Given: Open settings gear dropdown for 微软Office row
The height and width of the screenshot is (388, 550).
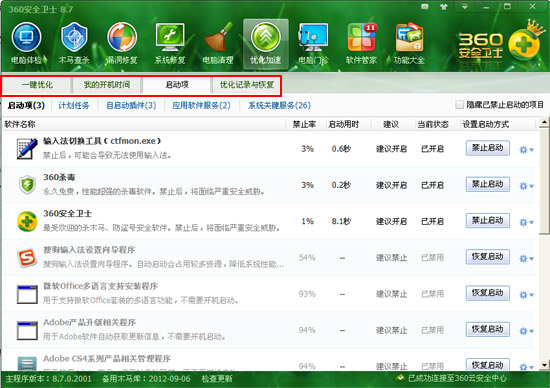Looking at the screenshot, I should 526,295.
